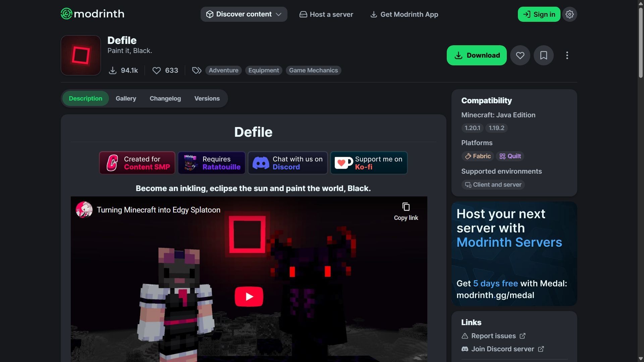Viewport: 644px width, 362px height.
Task: Open the Report issues link
Action: tap(493, 336)
